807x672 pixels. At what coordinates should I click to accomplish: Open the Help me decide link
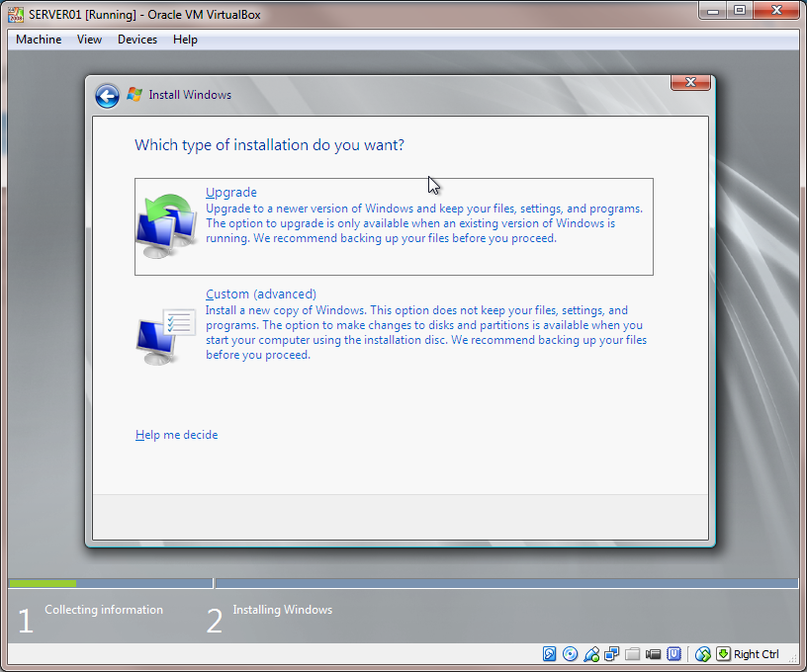176,435
